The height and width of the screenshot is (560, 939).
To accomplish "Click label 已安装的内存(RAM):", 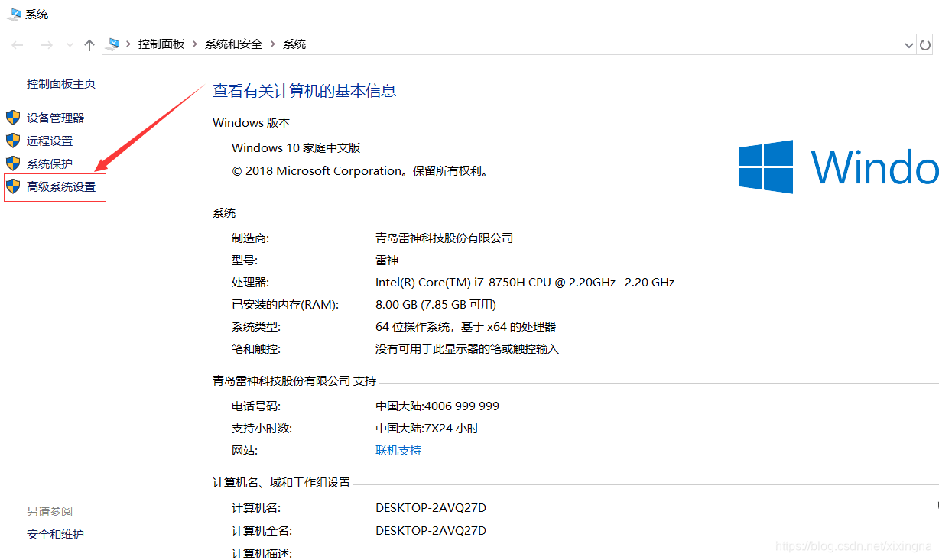I will click(x=285, y=304).
